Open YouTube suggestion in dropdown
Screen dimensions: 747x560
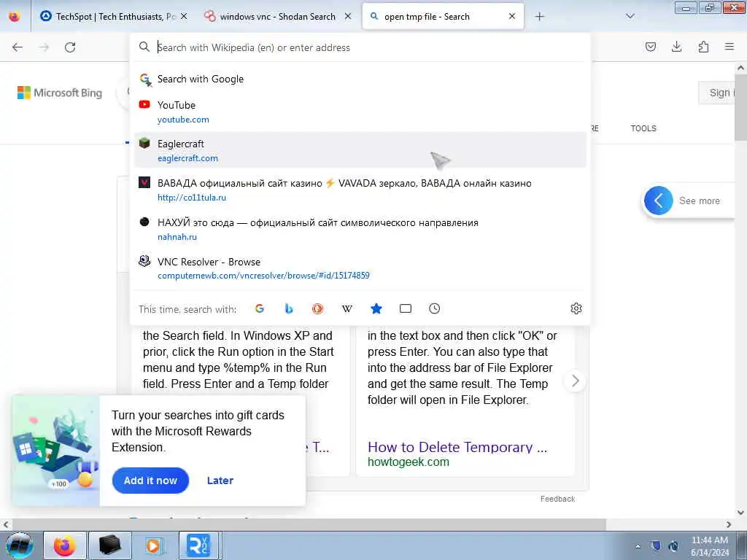[x=360, y=112]
